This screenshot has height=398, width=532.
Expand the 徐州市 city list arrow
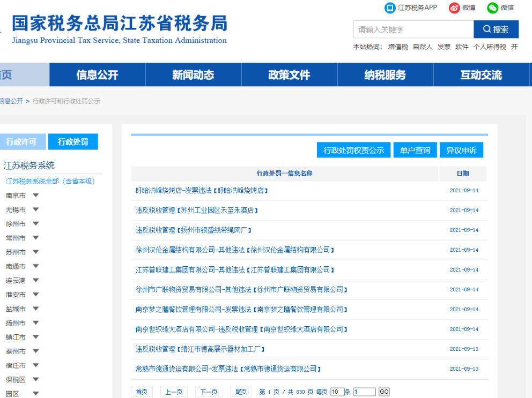pyautogui.click(x=35, y=224)
